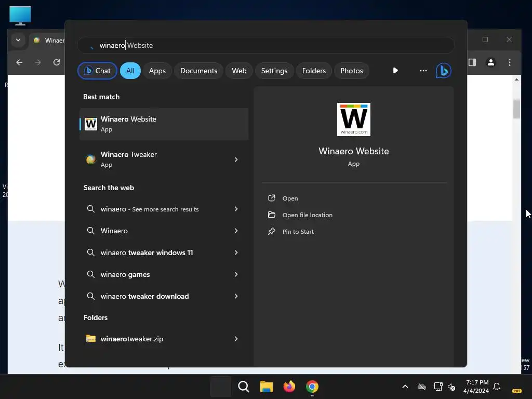Screen dimensions: 532x399
Task: Open Chrome tab search dropdown arrow
Action: point(18,40)
